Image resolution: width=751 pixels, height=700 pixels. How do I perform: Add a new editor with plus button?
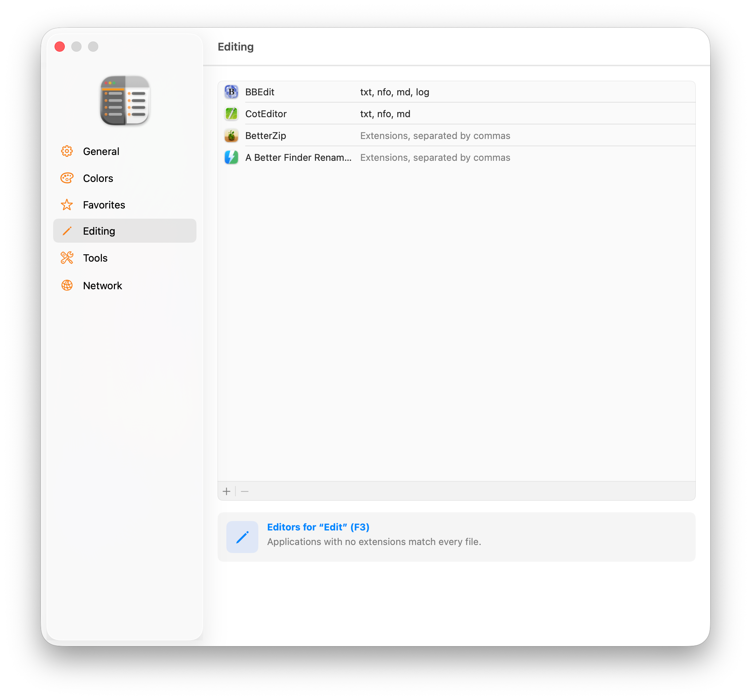[227, 491]
